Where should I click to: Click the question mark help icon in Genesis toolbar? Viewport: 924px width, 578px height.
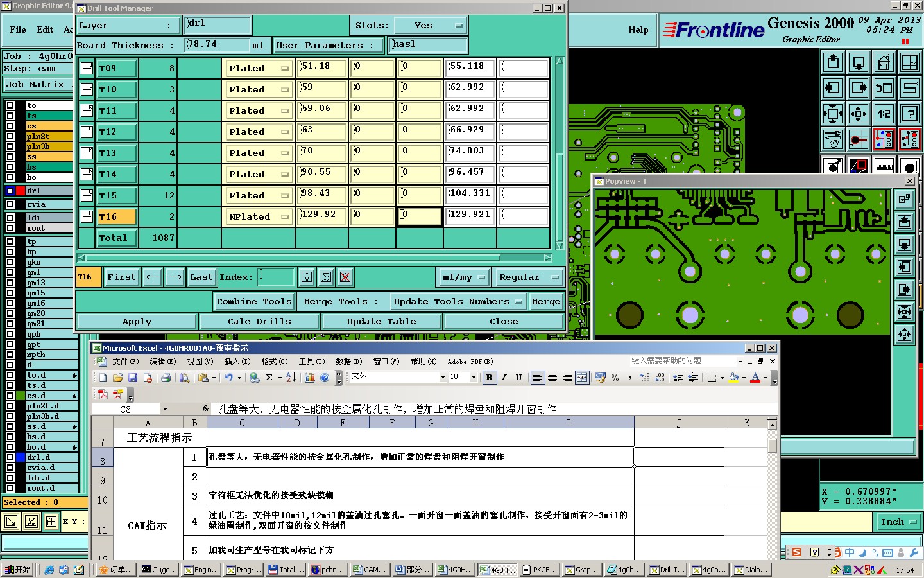pos(910,114)
